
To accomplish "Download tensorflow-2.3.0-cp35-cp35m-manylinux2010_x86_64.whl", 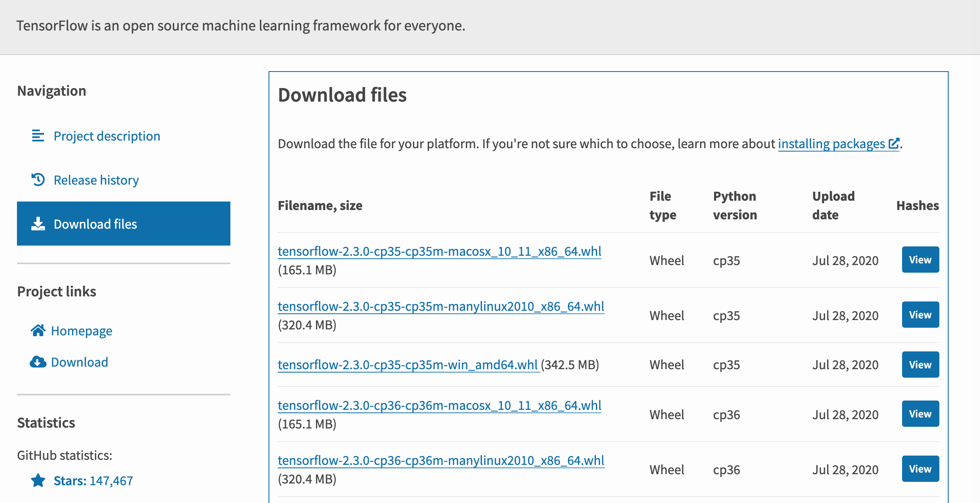I will [x=441, y=307].
